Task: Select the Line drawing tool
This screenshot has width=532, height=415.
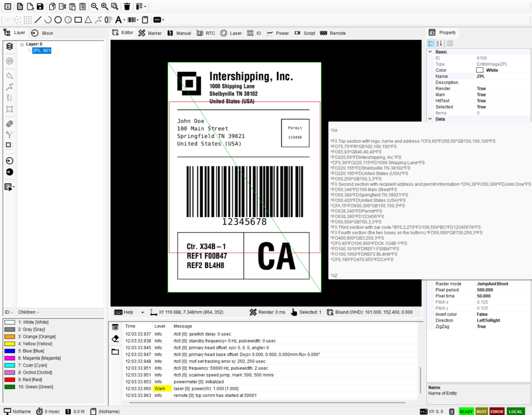Action: pyautogui.click(x=38, y=20)
